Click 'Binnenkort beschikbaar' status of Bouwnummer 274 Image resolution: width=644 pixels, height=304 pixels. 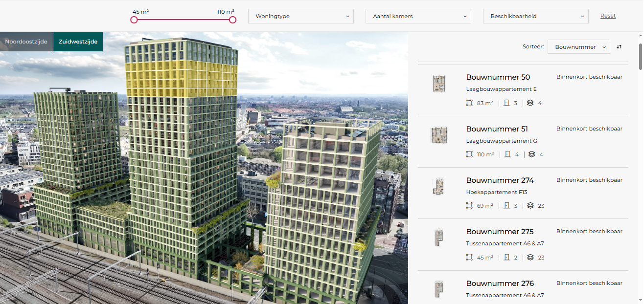coord(589,180)
